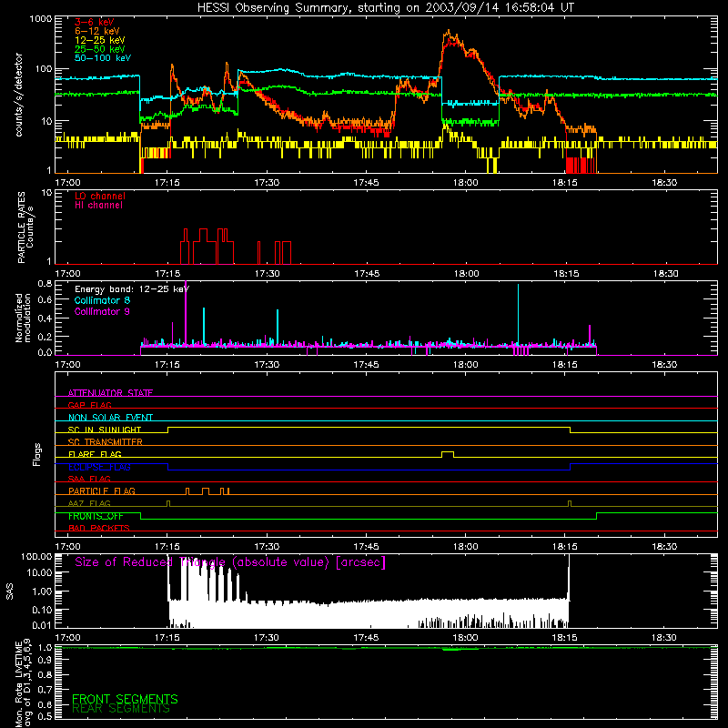Click the 1000 y-axis label on the counts plot

[41, 19]
